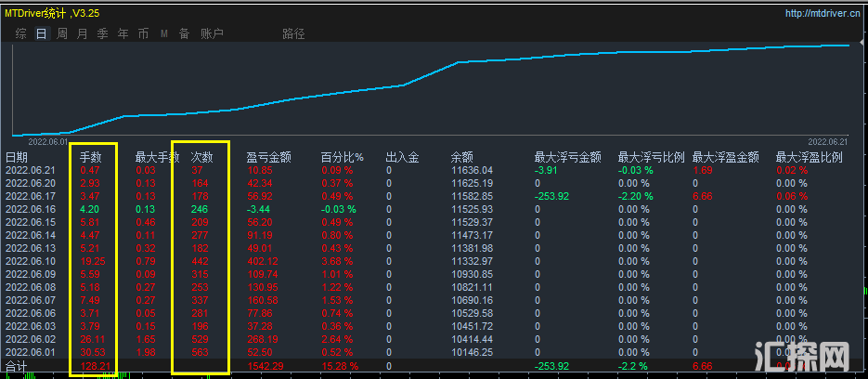Open the 备 notes tab

[184, 34]
